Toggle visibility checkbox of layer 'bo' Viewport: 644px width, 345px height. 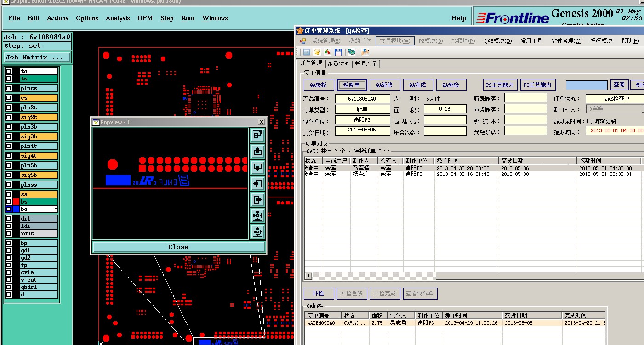coord(9,209)
